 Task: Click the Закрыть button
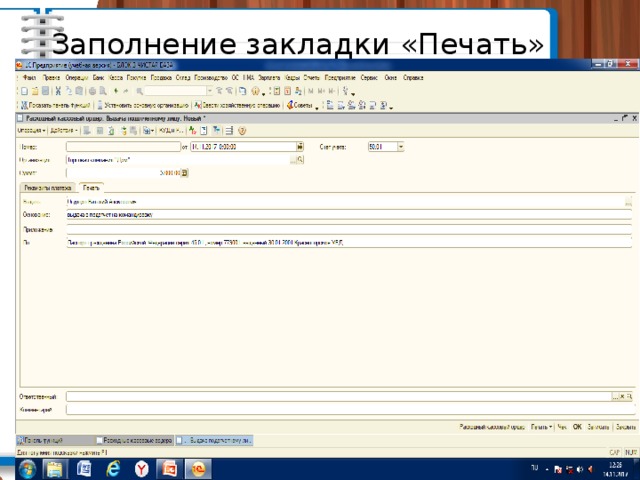pyautogui.click(x=626, y=427)
